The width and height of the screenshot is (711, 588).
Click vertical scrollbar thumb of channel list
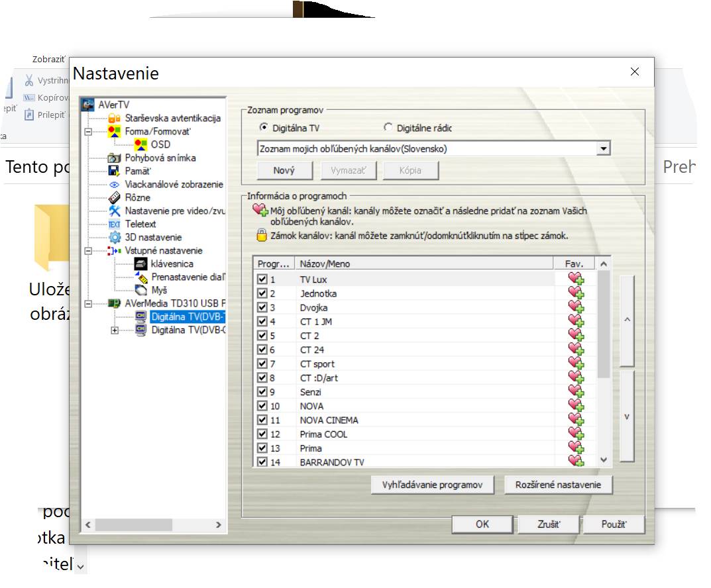[x=604, y=324]
